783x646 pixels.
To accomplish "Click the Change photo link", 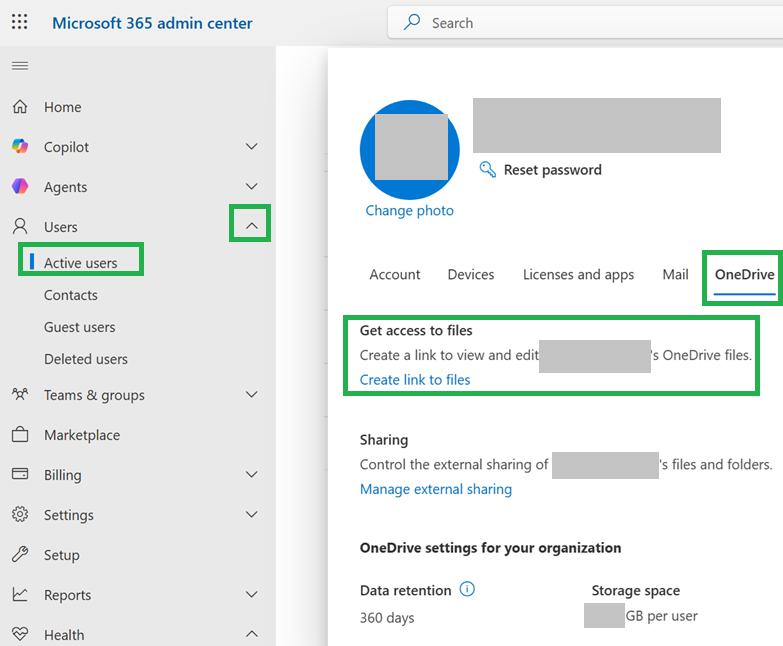I will (x=409, y=211).
